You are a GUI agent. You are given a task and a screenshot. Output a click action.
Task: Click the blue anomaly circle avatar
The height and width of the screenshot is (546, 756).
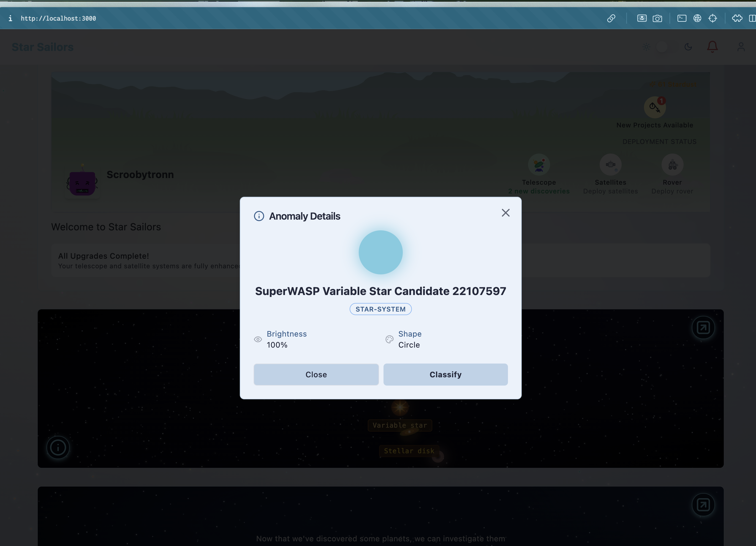(x=380, y=252)
